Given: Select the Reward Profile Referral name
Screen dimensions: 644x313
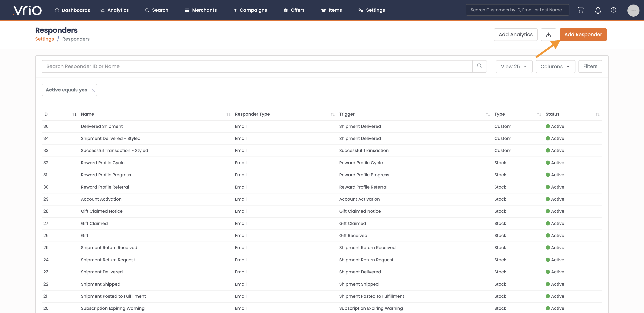Looking at the screenshot, I should [105, 187].
